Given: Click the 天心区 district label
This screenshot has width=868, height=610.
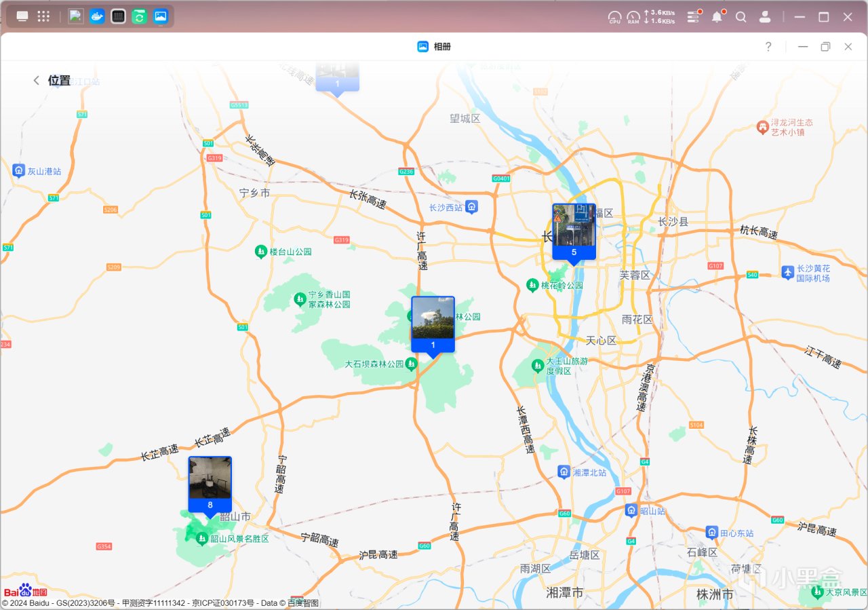Looking at the screenshot, I should coord(601,340).
